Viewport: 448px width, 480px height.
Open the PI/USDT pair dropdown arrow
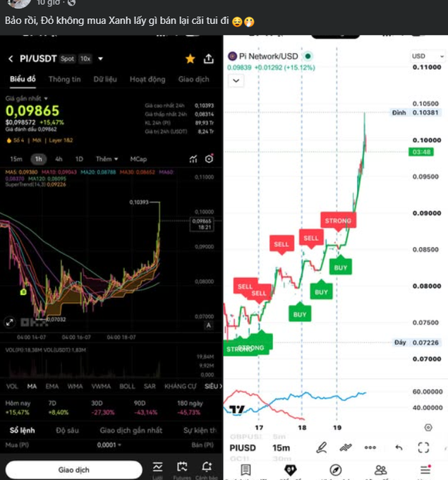pyautogui.click(x=100, y=59)
